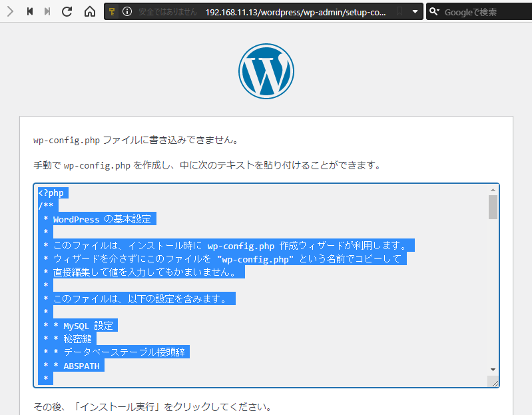This screenshot has width=532, height=415.
Task: Open the site security info icon
Action: pos(127,12)
